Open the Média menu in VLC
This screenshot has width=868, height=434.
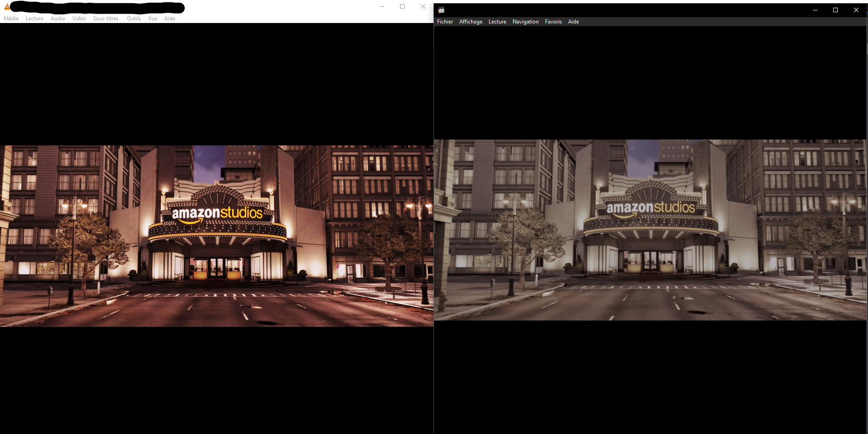point(11,19)
